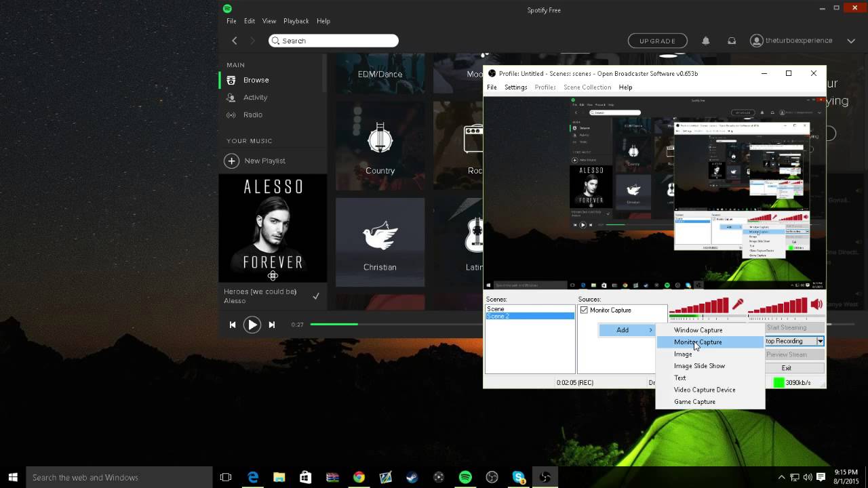Screen dimensions: 868x488
Task: Click network icon in system tray
Action: pos(795,477)
